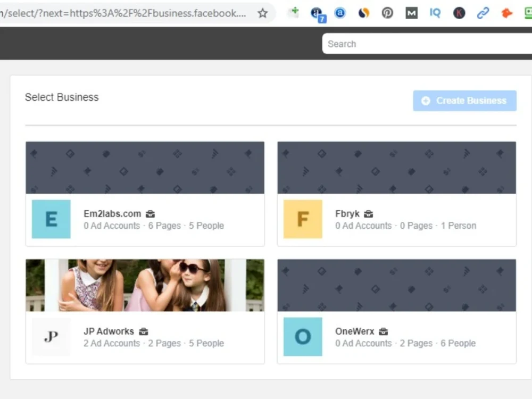The width and height of the screenshot is (532, 399).
Task: Click the browser address bar URL
Action: pyautogui.click(x=123, y=13)
